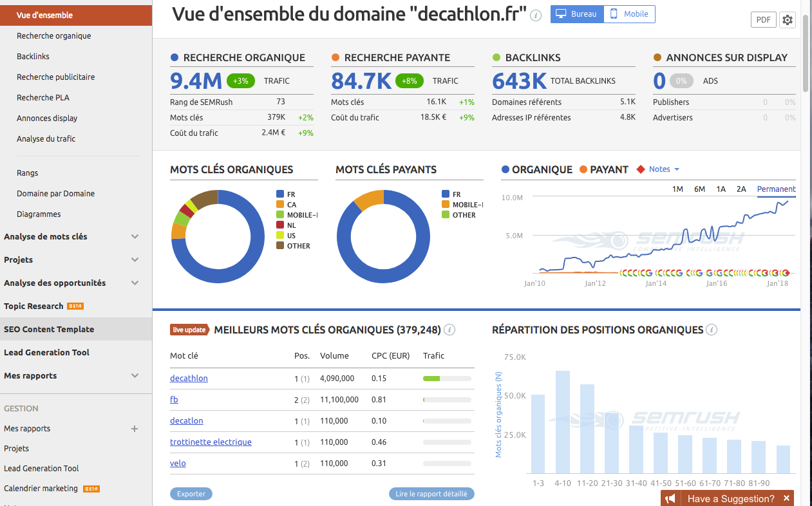
Task: Open Analyse du trafic in the sidebar
Action: tap(46, 139)
